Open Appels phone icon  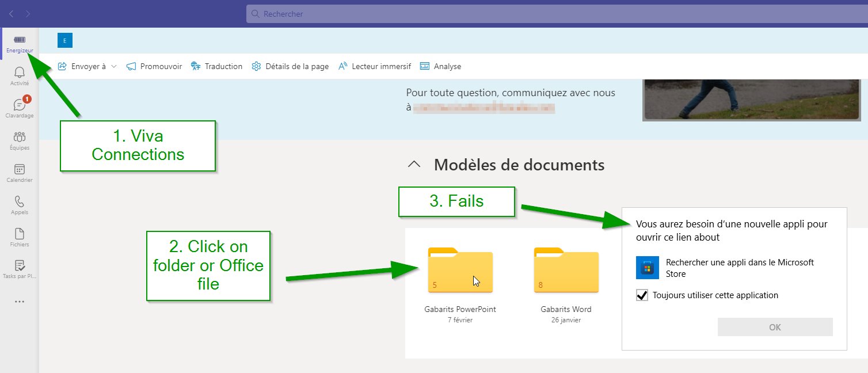(x=20, y=205)
